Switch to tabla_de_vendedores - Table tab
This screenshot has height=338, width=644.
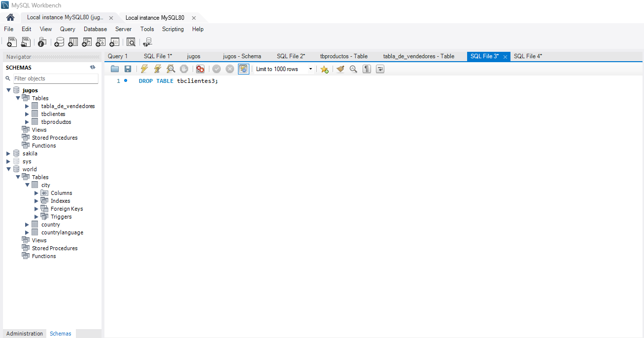pos(419,56)
